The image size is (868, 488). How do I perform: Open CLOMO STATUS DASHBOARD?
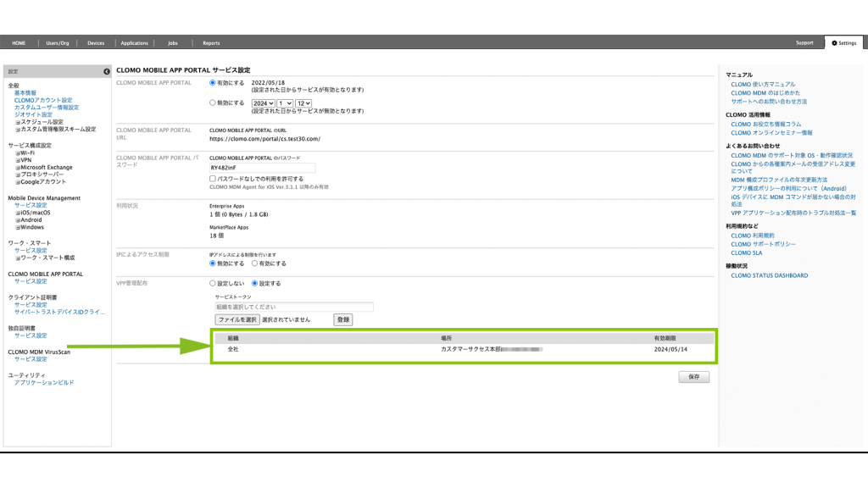(x=770, y=275)
